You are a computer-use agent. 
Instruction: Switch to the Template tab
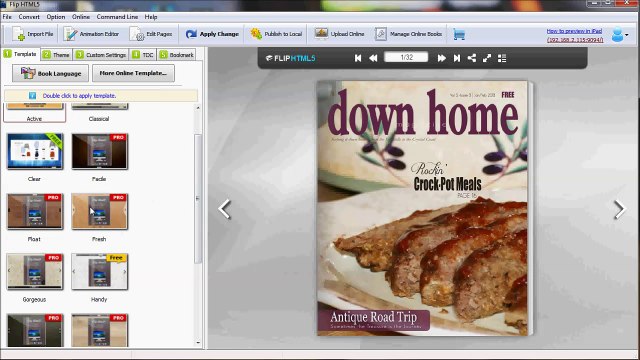point(20,54)
